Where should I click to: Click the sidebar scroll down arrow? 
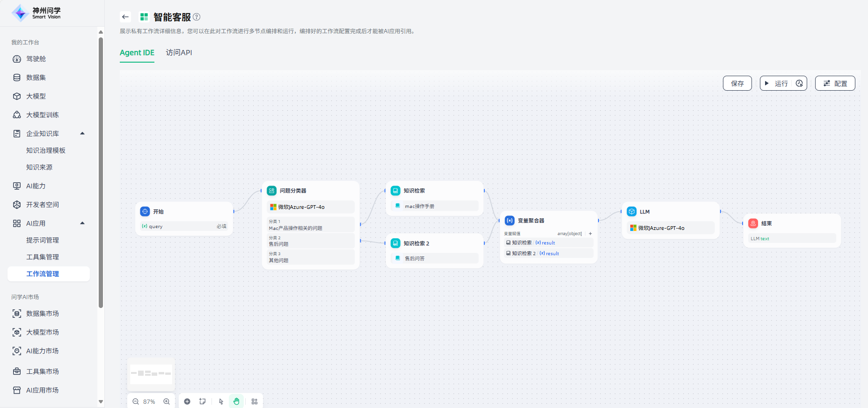tap(101, 401)
